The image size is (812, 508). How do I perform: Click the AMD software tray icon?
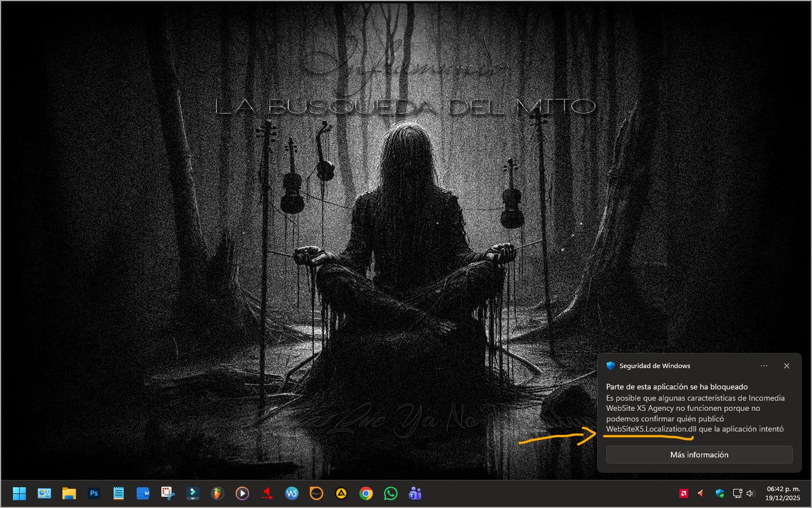click(x=684, y=494)
